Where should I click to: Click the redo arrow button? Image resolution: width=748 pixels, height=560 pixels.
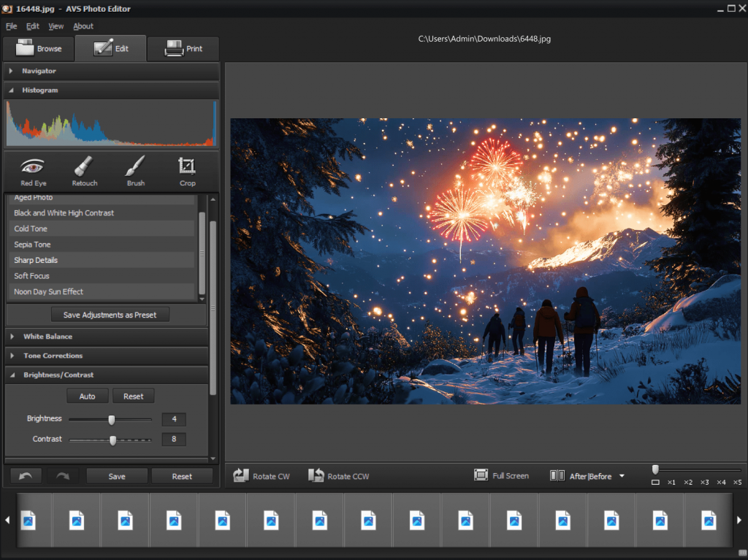click(x=63, y=476)
